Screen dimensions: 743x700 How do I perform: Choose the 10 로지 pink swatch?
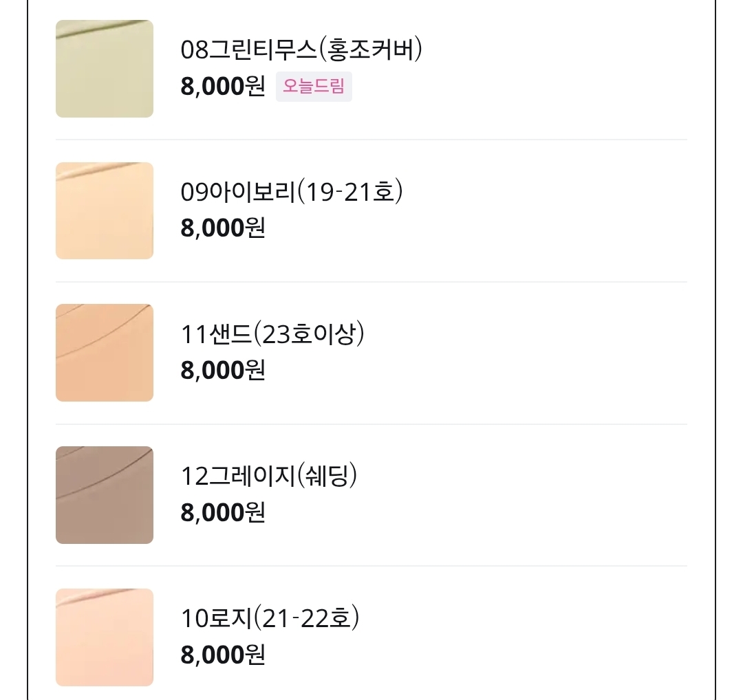pyautogui.click(x=105, y=637)
